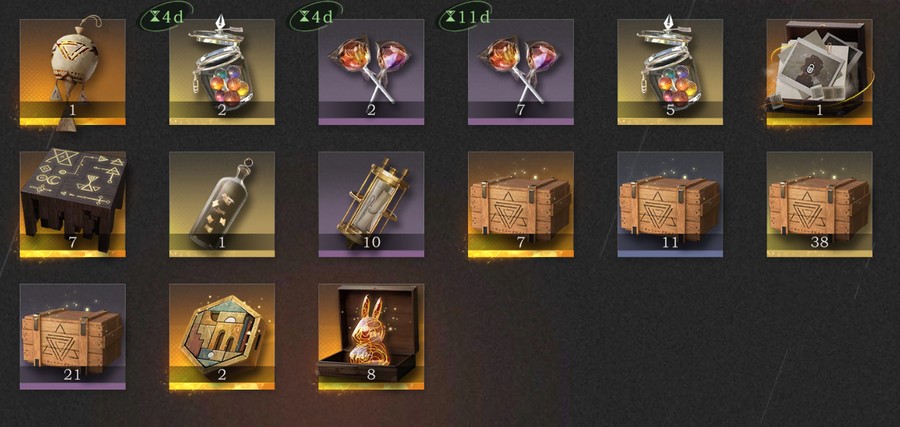Select the wooden crate with quantity 21
Viewport: 900px width, 427px height.
(x=73, y=337)
